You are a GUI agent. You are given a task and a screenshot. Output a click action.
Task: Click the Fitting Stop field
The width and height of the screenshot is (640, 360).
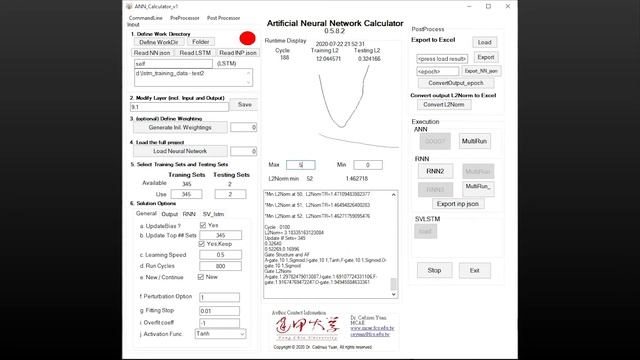click(219, 311)
